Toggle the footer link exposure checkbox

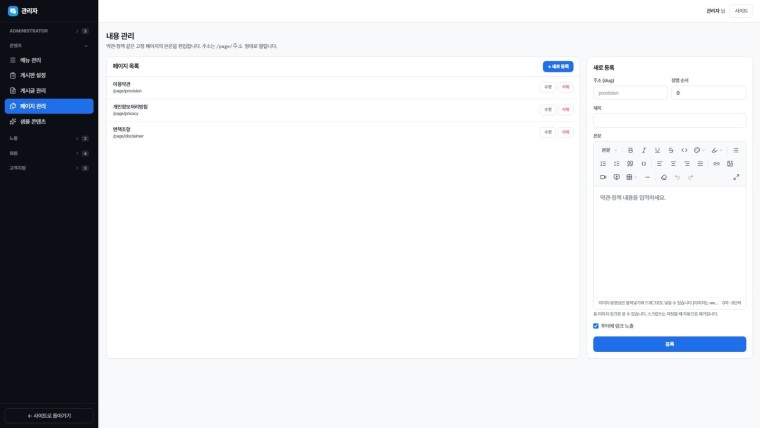click(596, 326)
